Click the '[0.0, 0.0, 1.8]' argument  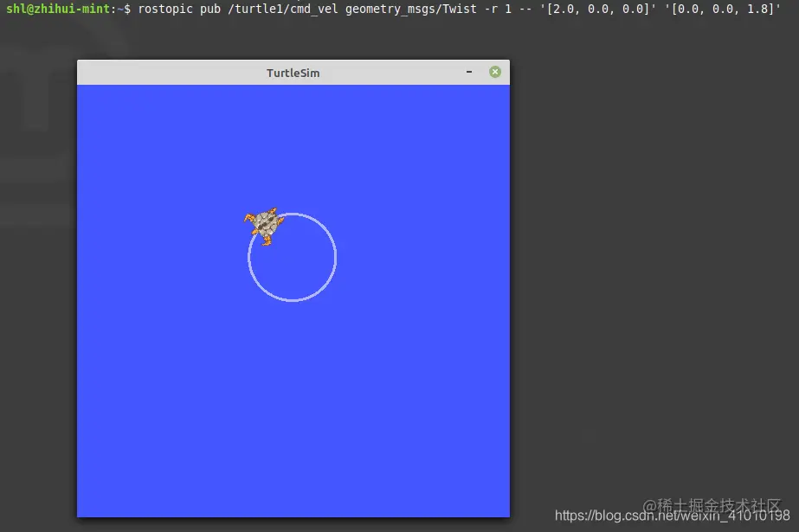[723, 9]
